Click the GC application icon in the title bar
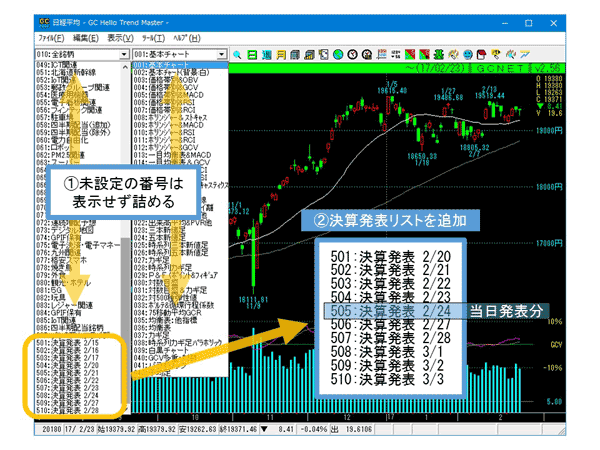 (46, 20)
